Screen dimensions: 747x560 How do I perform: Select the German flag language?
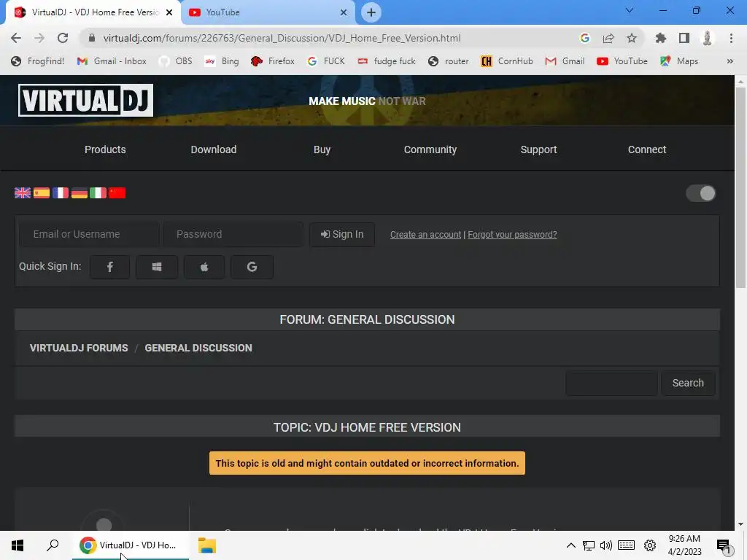pyautogui.click(x=79, y=192)
